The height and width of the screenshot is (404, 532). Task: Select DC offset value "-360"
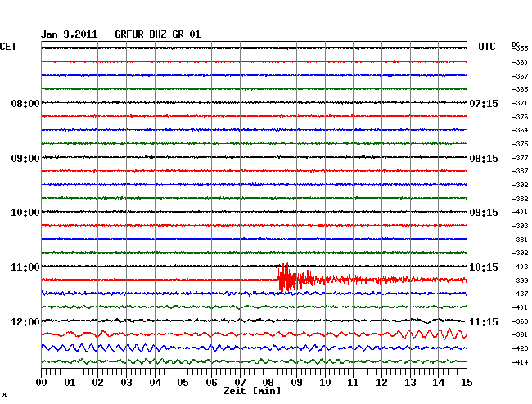(x=520, y=62)
